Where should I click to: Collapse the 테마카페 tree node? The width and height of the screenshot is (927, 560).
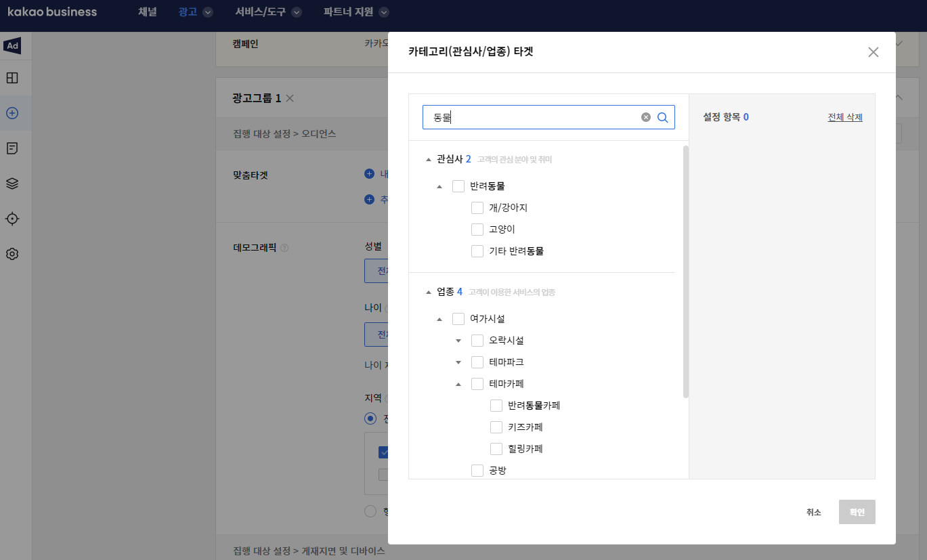(x=458, y=384)
